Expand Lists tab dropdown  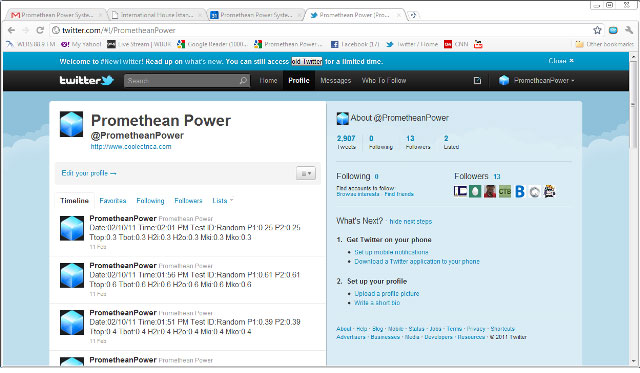coord(222,200)
